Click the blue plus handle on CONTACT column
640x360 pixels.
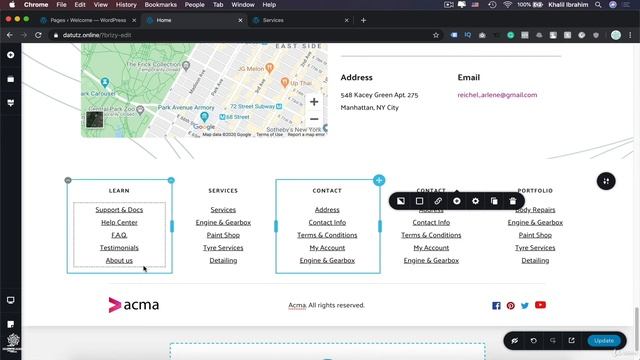coord(379,180)
